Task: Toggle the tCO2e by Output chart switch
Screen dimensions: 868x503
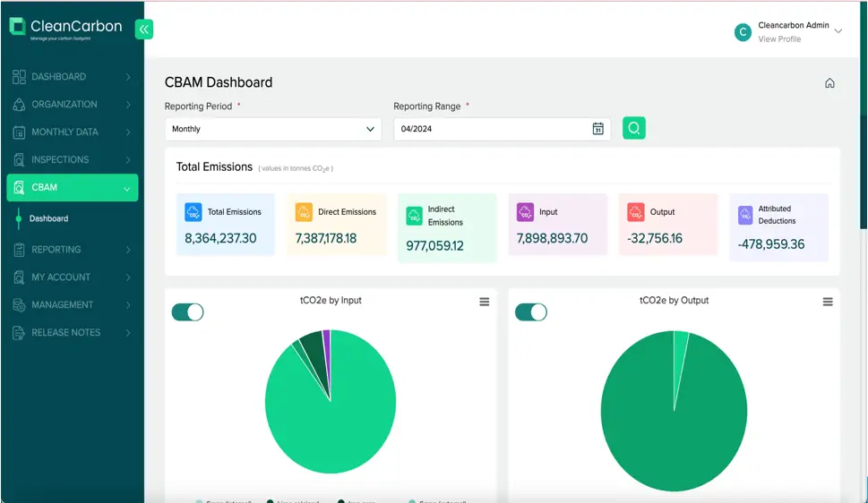Action: (x=530, y=312)
